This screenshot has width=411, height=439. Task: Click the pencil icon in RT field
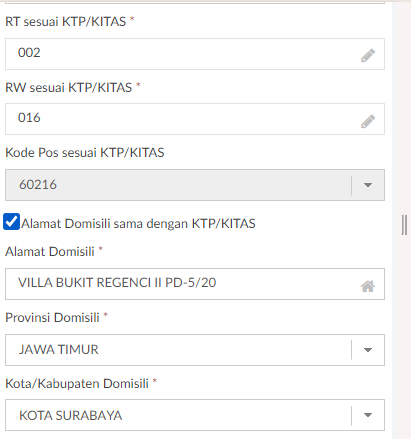point(368,55)
